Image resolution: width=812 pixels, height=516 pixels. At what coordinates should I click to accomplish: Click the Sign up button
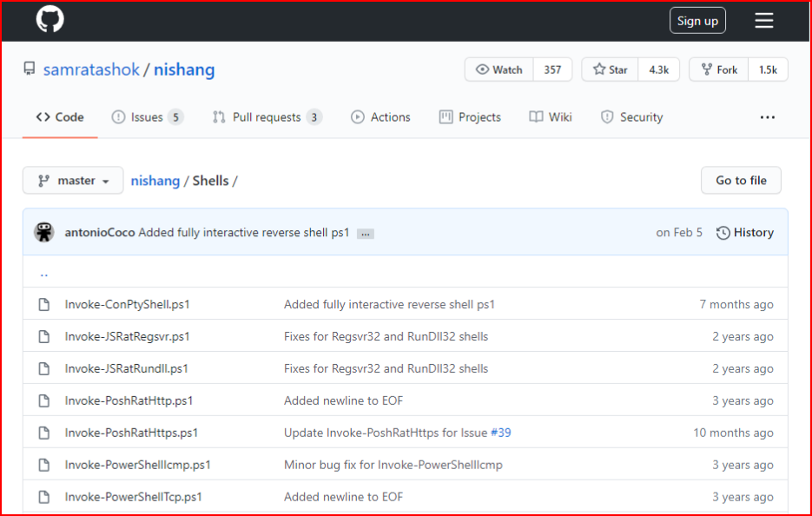[697, 21]
